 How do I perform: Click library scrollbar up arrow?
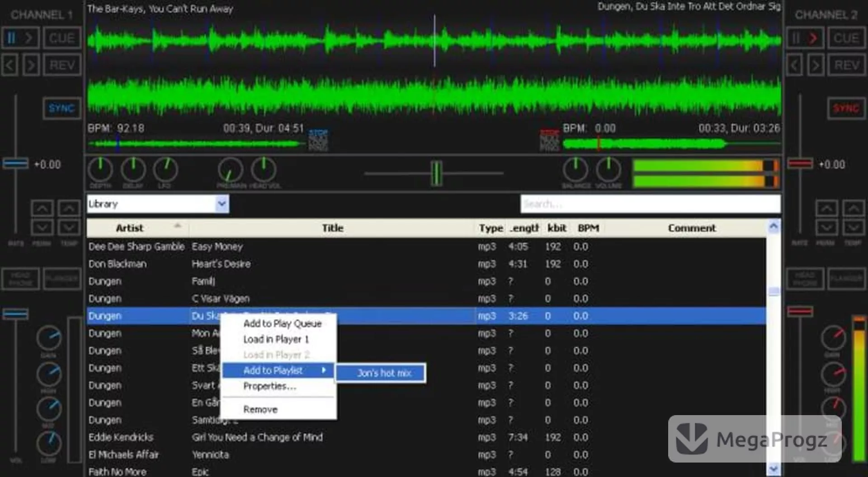[774, 226]
